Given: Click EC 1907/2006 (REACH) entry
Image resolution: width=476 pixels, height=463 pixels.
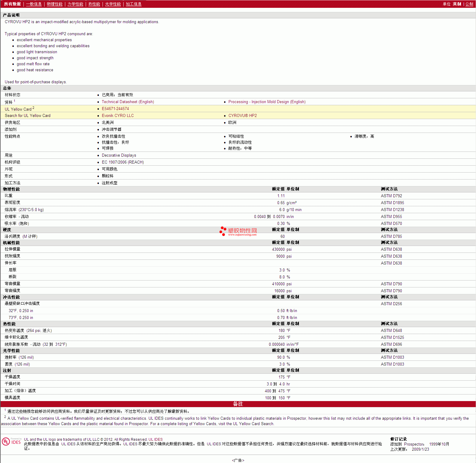Looking at the screenshot, I should (x=123, y=162).
